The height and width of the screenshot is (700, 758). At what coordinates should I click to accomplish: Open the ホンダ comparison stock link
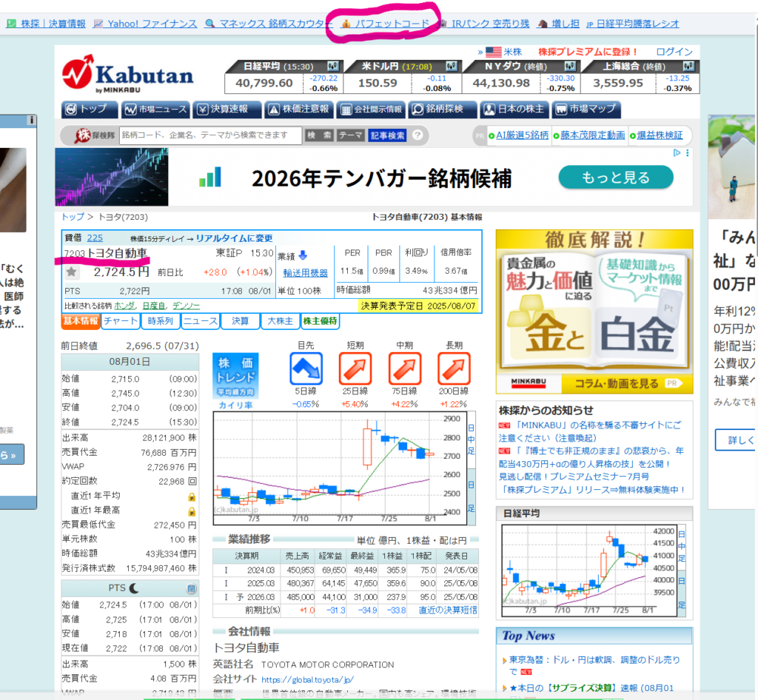click(124, 306)
